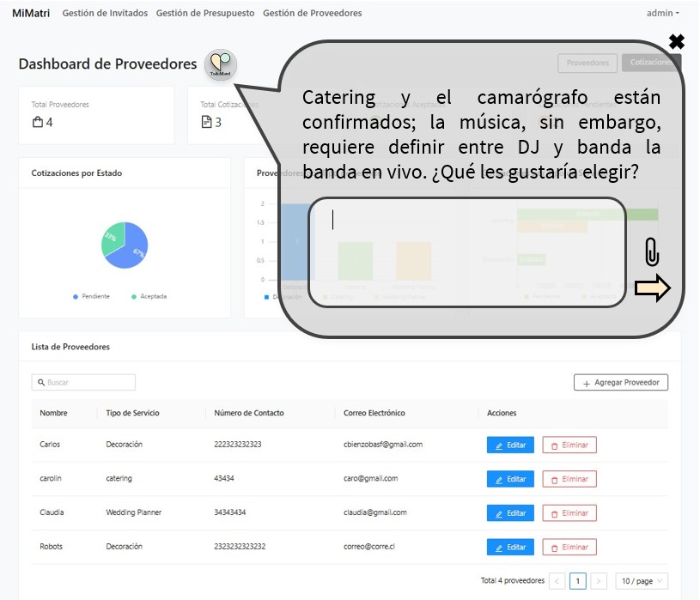The image size is (700, 600).
Task: Select page 1 in pagination
Action: tap(578, 581)
